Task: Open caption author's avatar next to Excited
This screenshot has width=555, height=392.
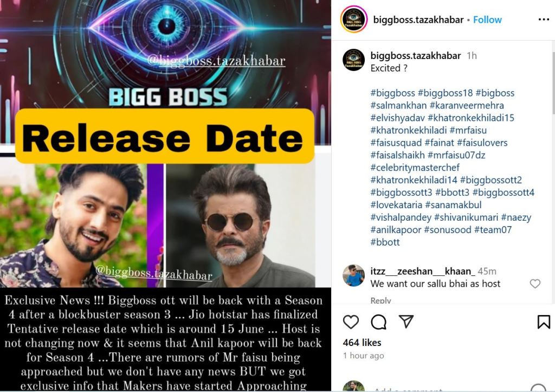Action: (x=353, y=60)
